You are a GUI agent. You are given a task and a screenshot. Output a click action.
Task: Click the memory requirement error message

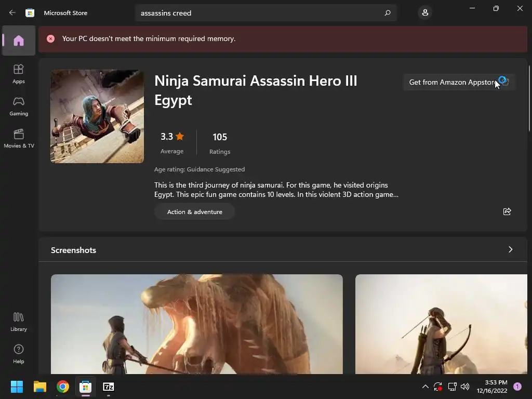pyautogui.click(x=149, y=38)
